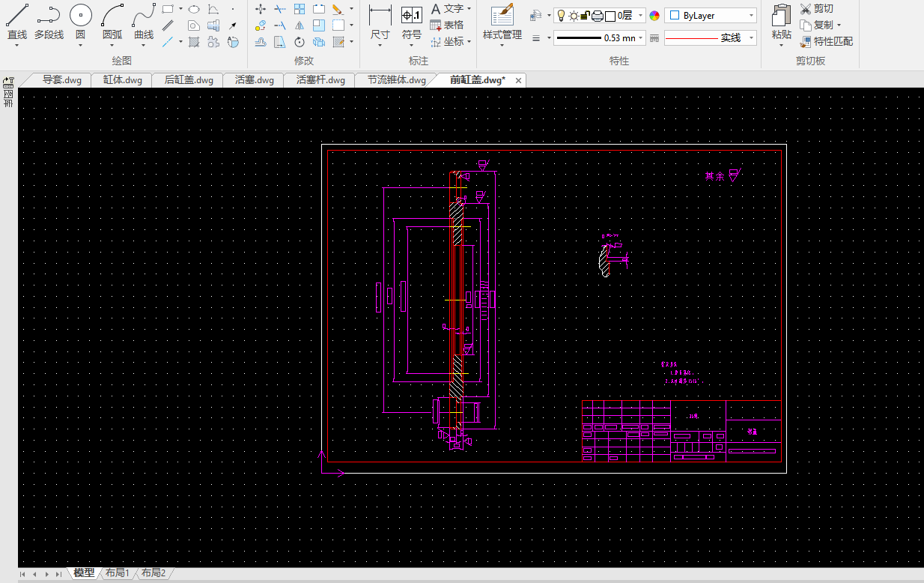Switch to the 活塞杆.dwg document tab

(x=320, y=80)
